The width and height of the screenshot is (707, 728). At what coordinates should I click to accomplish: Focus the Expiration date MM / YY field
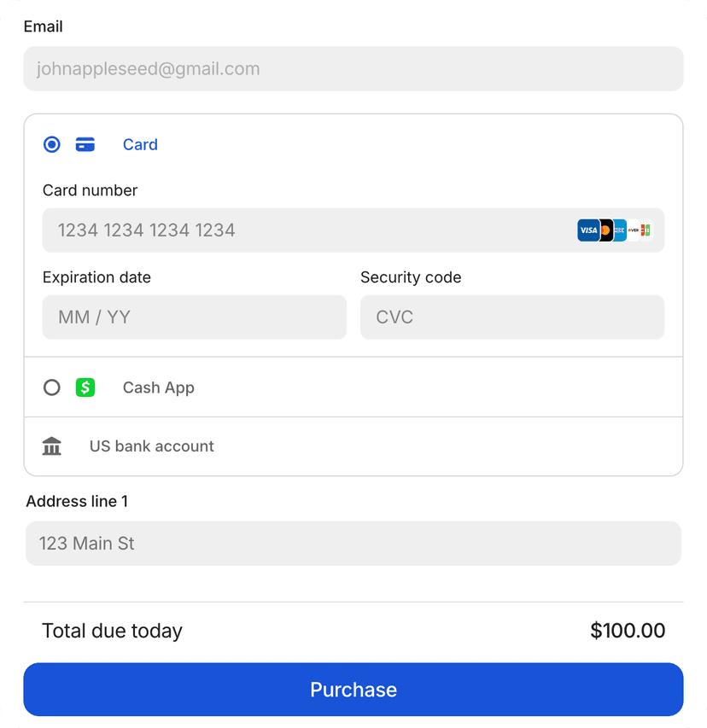195,317
